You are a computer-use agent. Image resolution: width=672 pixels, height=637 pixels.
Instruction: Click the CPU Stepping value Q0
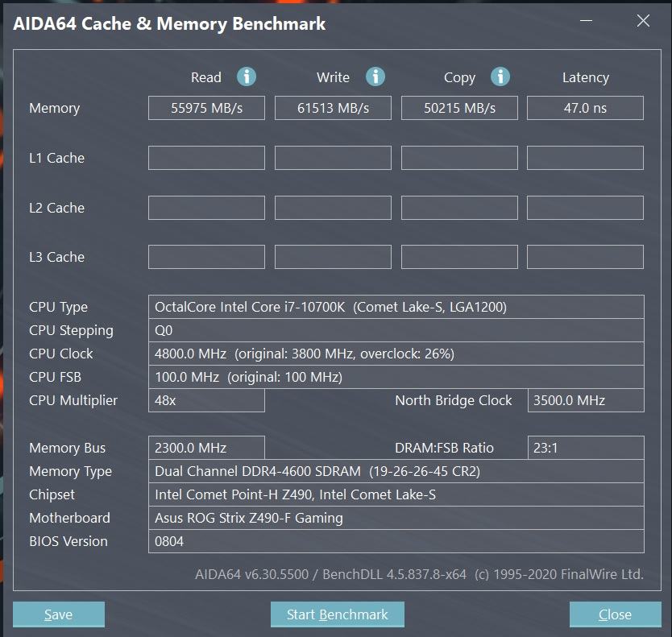click(x=396, y=330)
